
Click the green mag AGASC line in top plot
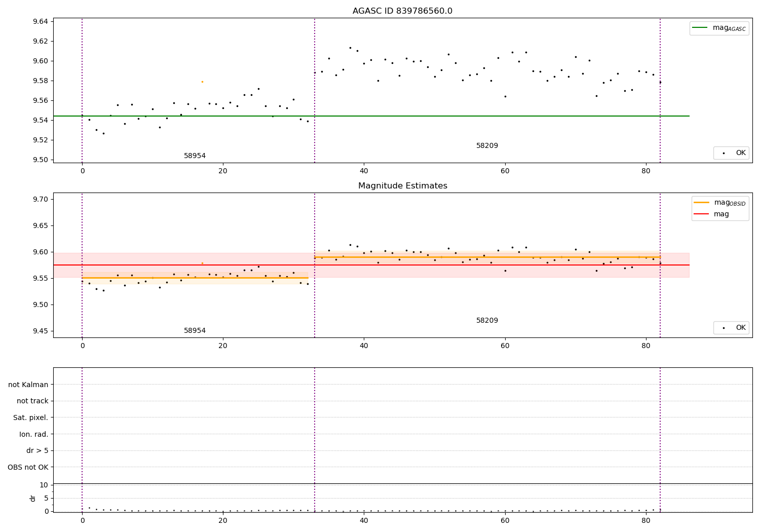click(x=371, y=116)
